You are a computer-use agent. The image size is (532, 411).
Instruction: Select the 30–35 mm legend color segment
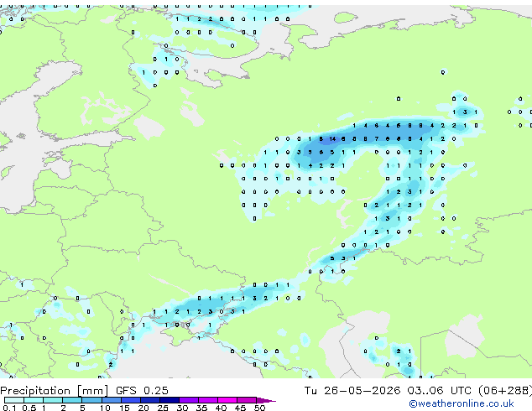coord(189,400)
